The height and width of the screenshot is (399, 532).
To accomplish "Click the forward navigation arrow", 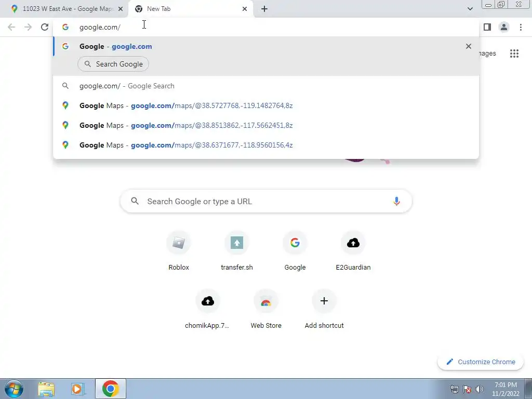I will click(x=28, y=27).
